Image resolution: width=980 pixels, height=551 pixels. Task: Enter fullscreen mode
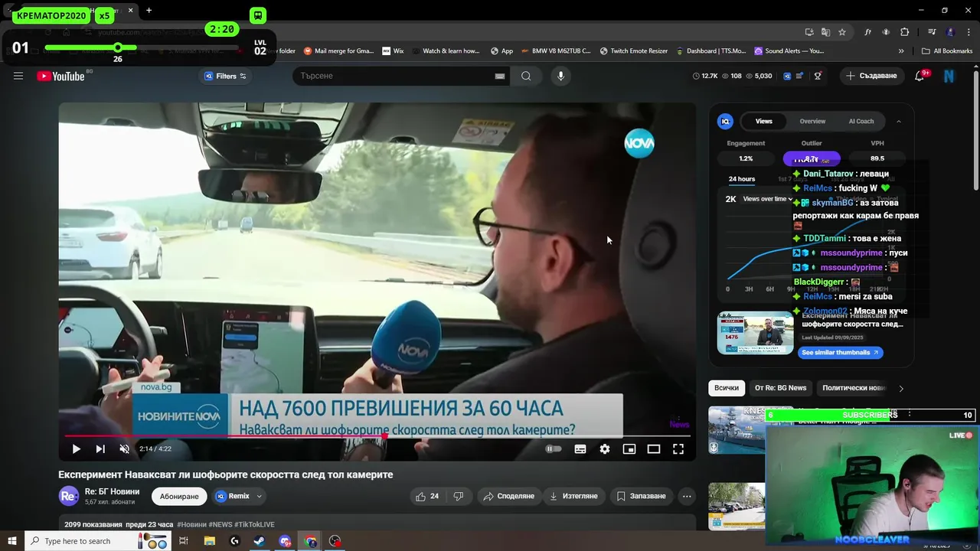click(678, 449)
